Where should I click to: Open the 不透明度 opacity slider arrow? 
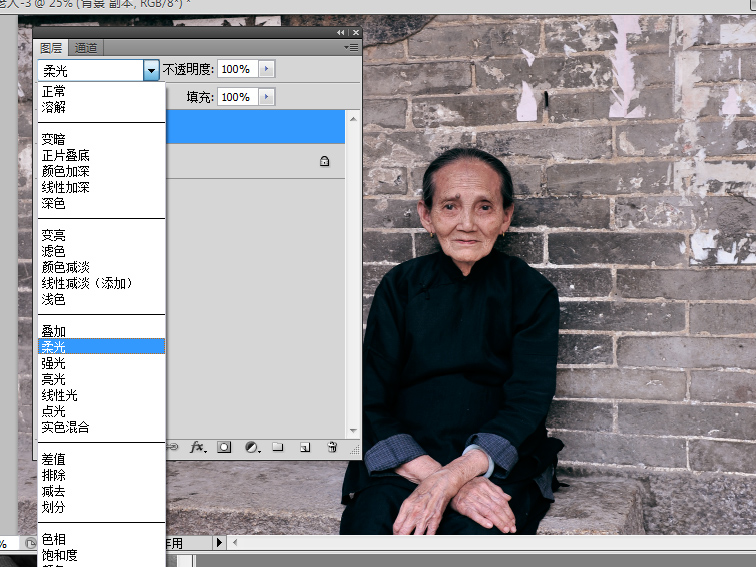(x=266, y=69)
